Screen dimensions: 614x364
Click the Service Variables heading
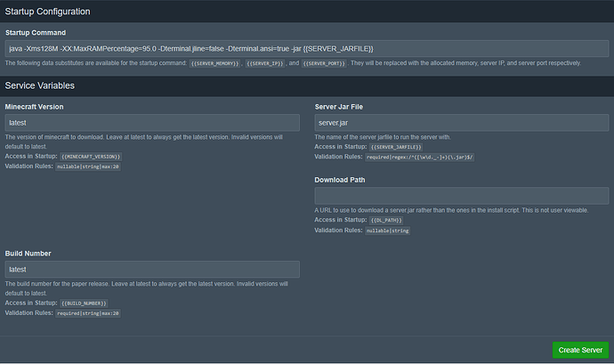pyautogui.click(x=39, y=85)
